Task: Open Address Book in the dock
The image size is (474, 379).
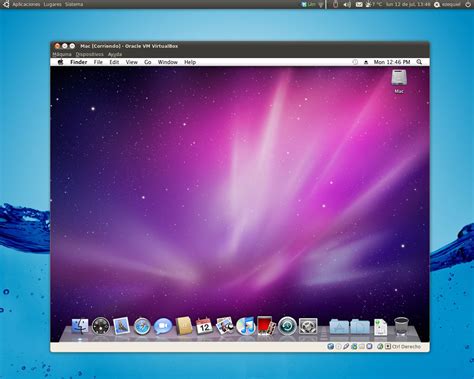Action: coord(184,326)
